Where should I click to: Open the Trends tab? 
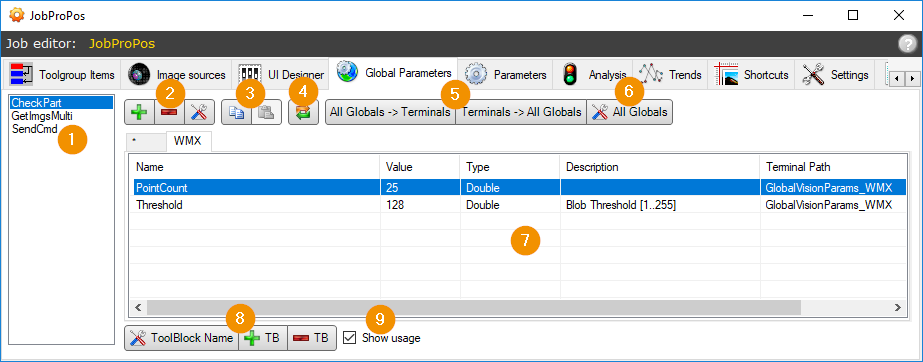(670, 75)
